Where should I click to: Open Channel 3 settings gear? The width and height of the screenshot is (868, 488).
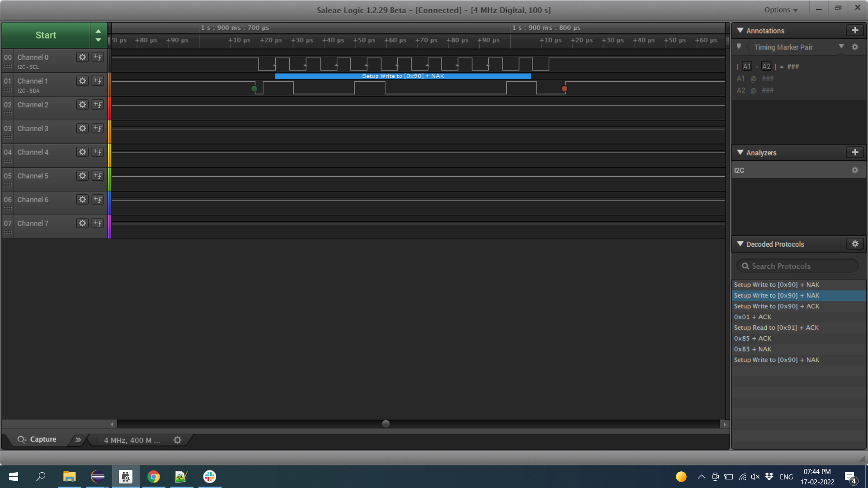82,128
